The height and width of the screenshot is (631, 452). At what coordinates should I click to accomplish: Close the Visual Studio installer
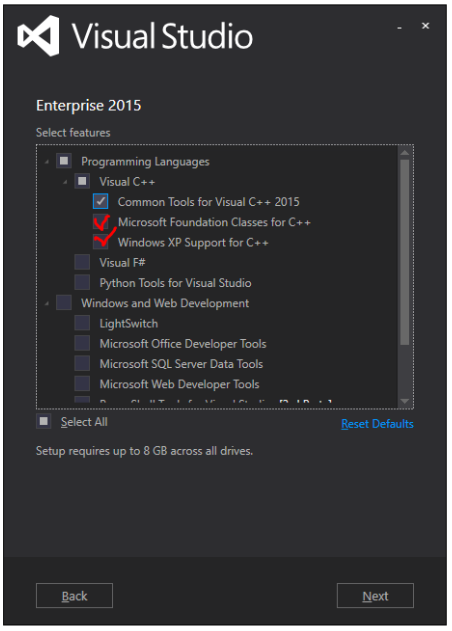point(425,26)
